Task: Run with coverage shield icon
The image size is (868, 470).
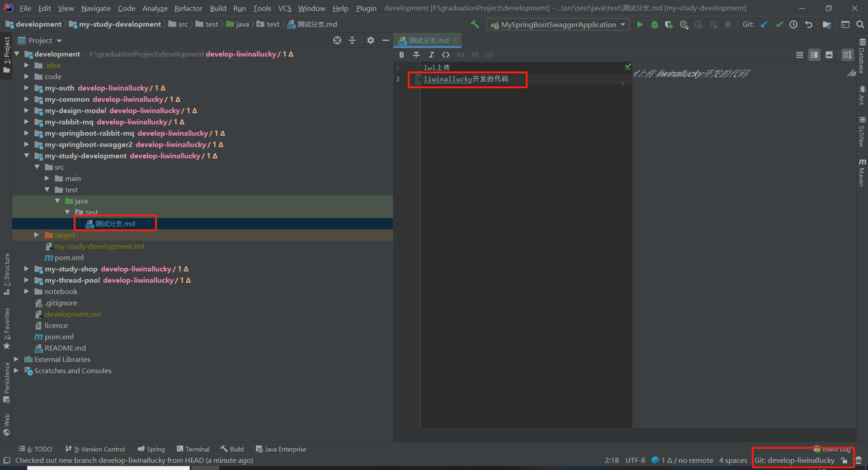Action: pos(669,24)
